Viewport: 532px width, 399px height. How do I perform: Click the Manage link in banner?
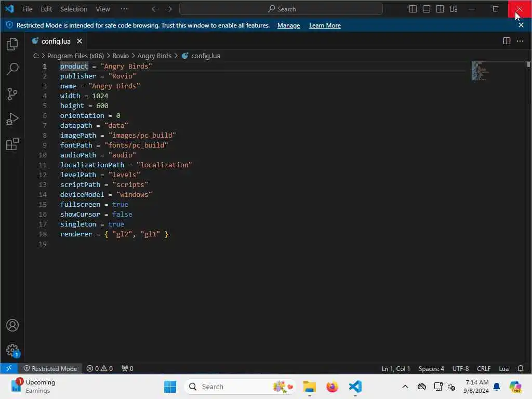[288, 25]
